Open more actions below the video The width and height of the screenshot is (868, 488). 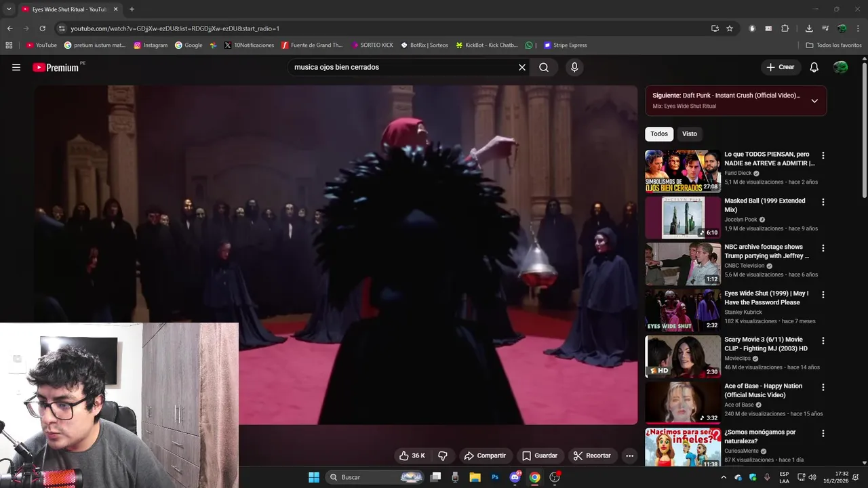coord(630,455)
